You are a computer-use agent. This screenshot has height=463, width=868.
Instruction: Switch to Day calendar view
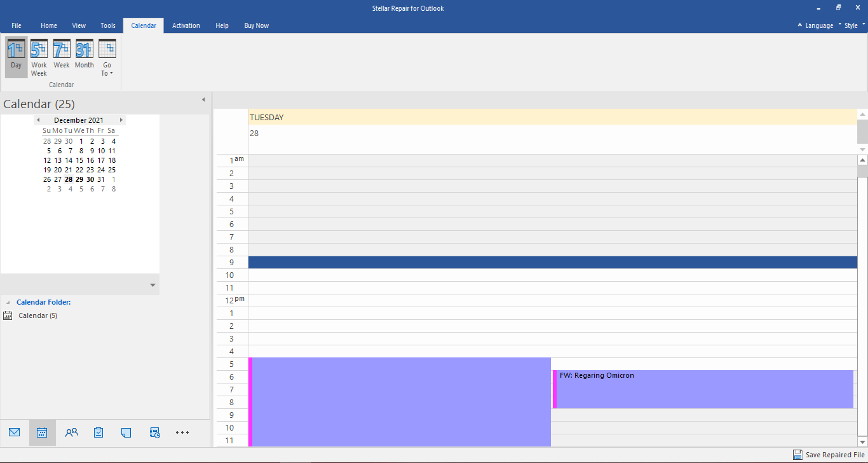tap(17, 56)
